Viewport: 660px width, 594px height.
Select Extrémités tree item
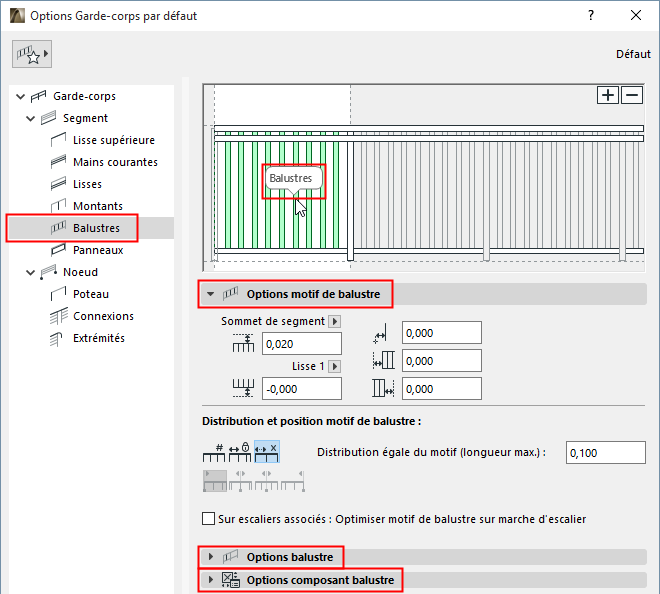[x=99, y=338]
